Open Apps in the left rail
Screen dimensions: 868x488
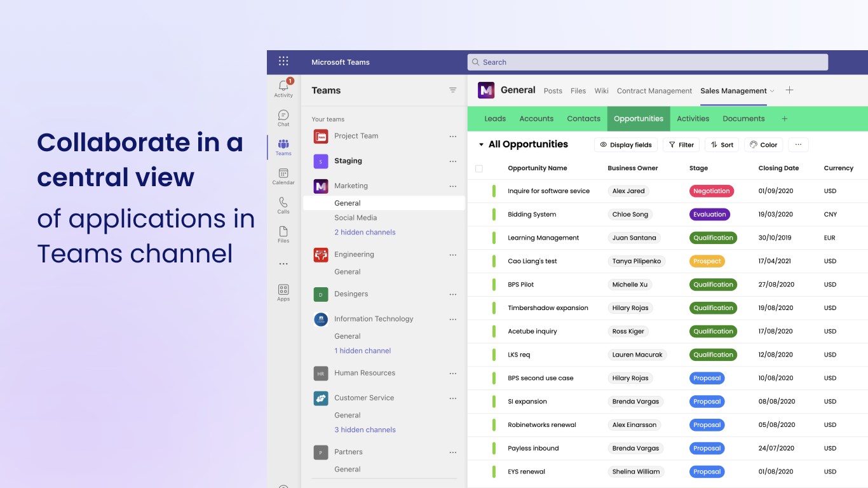pos(283,293)
